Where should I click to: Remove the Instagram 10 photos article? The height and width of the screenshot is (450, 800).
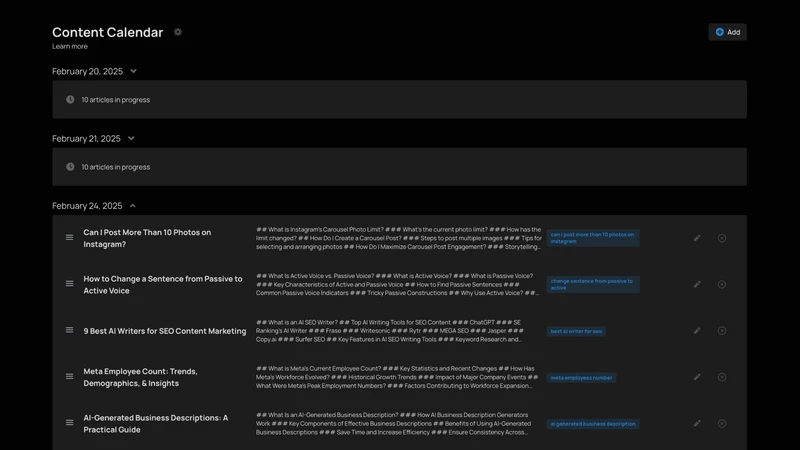point(722,238)
